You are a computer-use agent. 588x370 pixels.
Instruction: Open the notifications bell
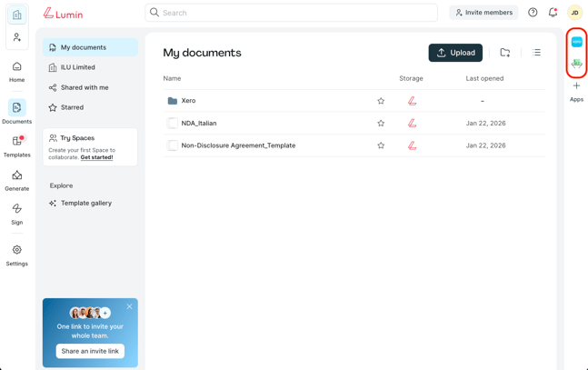click(553, 13)
